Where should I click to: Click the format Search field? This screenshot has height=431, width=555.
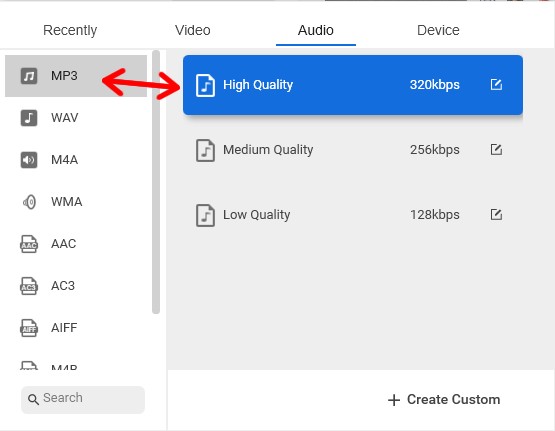pyautogui.click(x=83, y=399)
